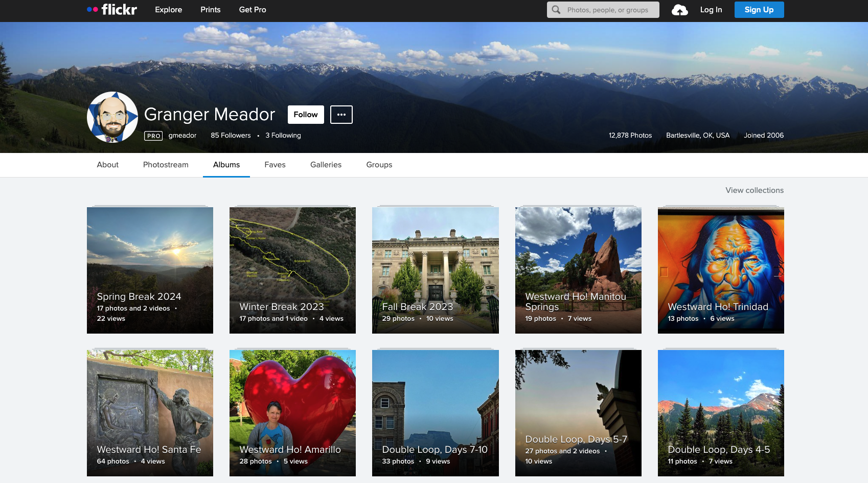Open the Westward Ho! Amarillo album
This screenshot has width=868, height=483.
(x=292, y=413)
